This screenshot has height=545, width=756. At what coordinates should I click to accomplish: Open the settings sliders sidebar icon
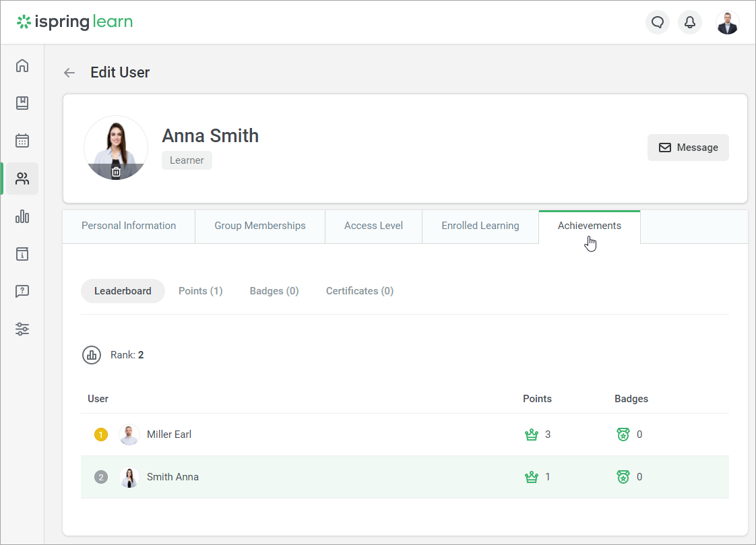(22, 329)
